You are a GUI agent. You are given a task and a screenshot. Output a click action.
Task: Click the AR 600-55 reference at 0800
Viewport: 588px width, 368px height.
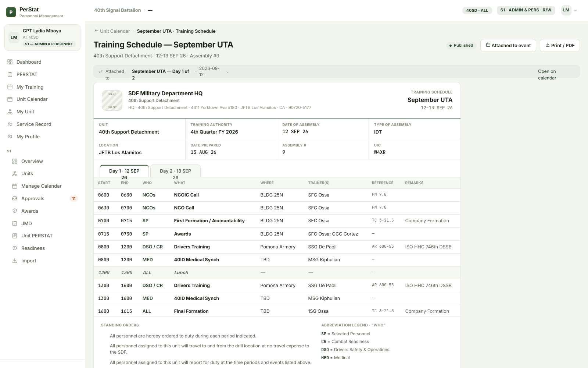[x=383, y=246]
